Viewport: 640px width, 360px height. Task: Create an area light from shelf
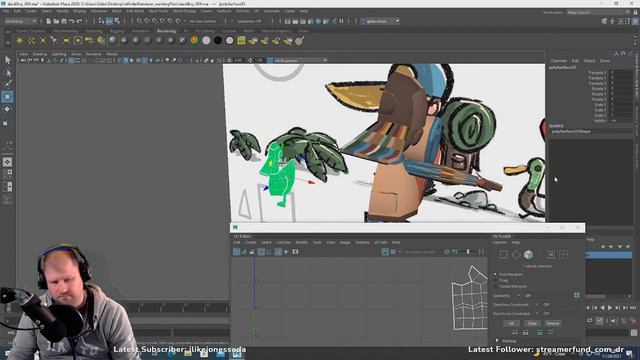coord(66,40)
